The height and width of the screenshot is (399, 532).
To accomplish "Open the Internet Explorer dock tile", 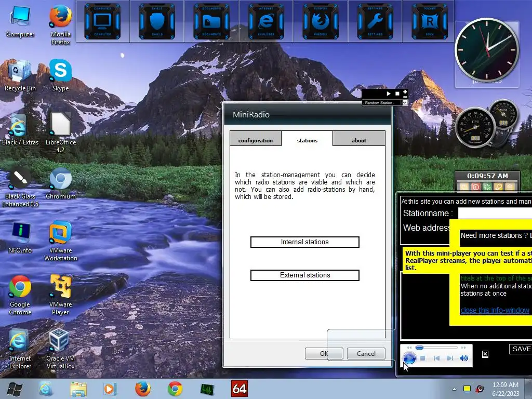I will (266, 21).
